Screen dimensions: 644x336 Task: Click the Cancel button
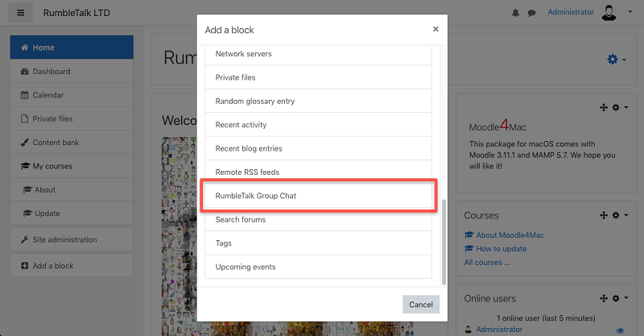(420, 305)
